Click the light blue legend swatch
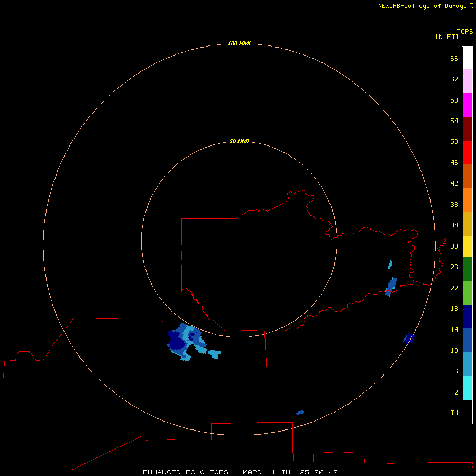This screenshot has width=476, height=476. [467, 364]
